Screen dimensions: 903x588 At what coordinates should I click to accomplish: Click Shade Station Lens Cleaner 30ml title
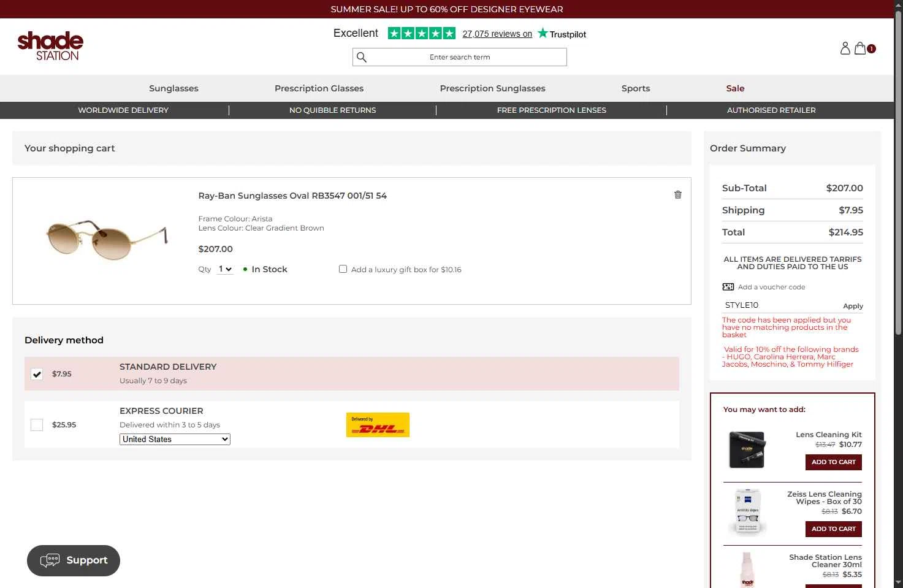click(825, 561)
